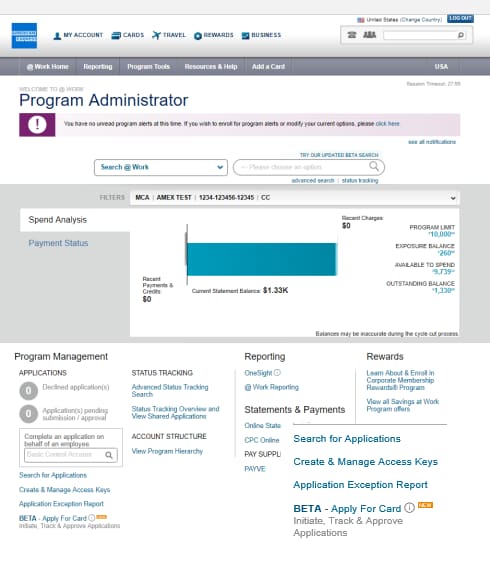This screenshot has width=490, height=562.
Task: Open the Rewards section in the top navigation
Action: click(214, 35)
